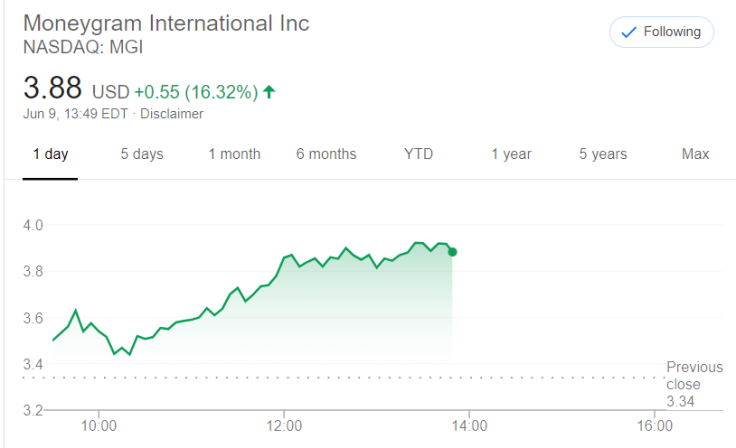Click the 12:00 time axis label
736x448 pixels.
tap(284, 426)
